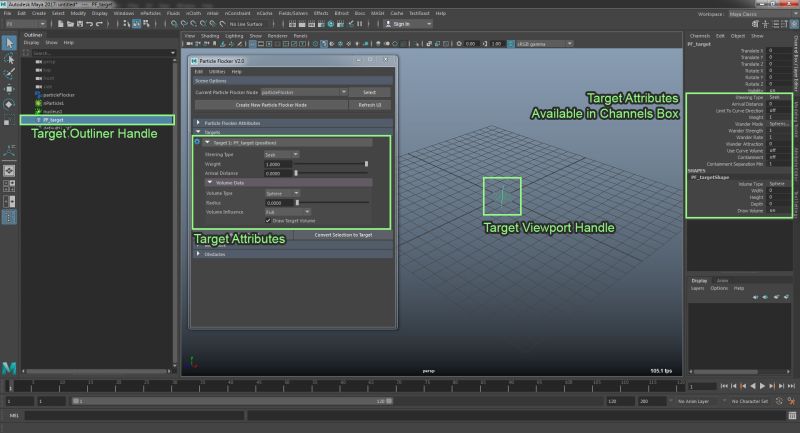Click IPR render icon in status line
The width and height of the screenshot is (800, 433).
[312, 24]
